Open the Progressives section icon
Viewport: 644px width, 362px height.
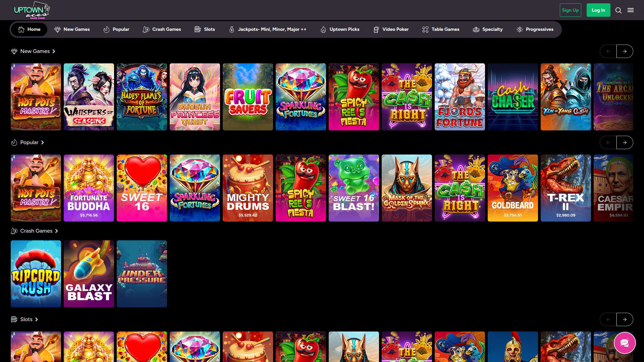(x=519, y=29)
